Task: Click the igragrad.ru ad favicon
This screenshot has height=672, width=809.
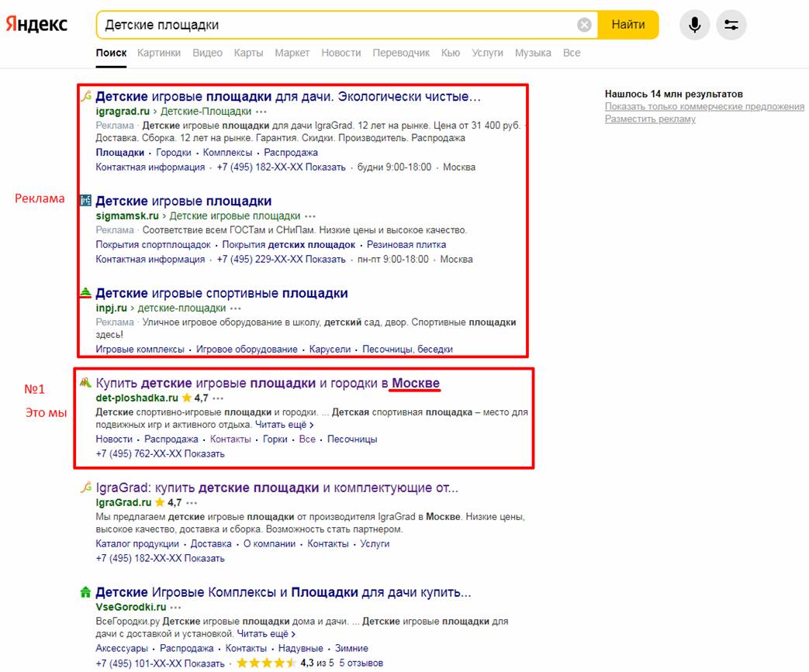Action: coord(86,97)
